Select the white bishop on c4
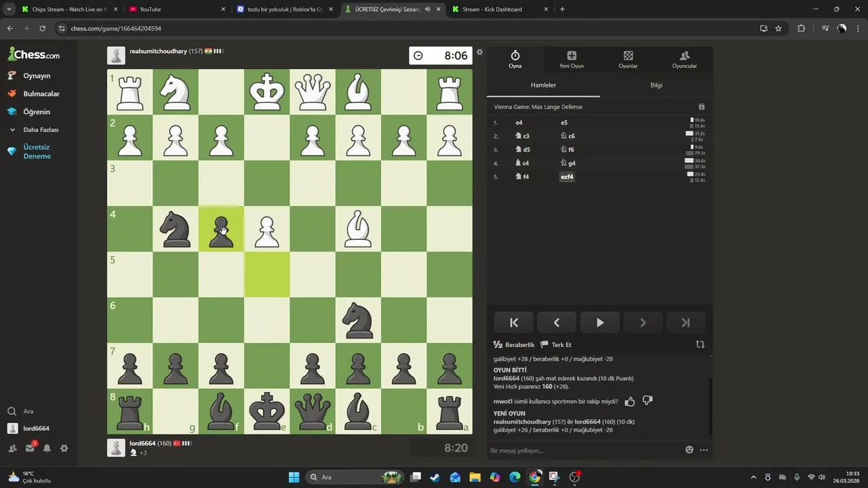 tap(358, 229)
